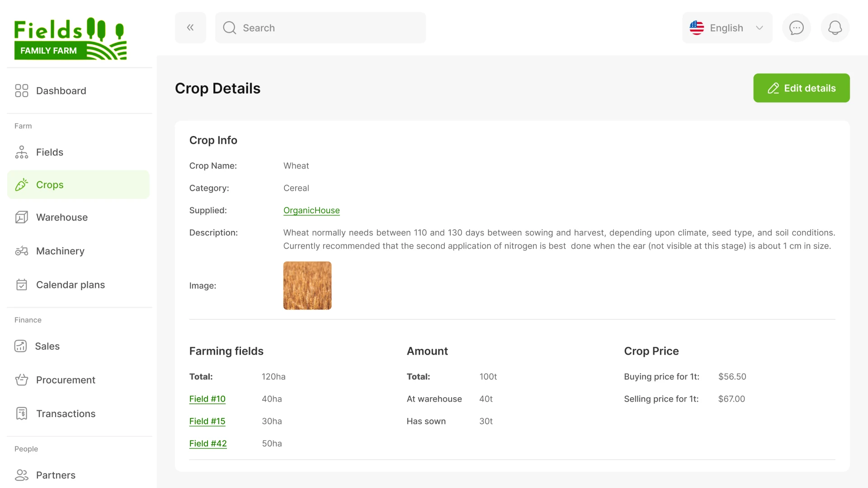
Task: Open notifications via the bell icon
Action: (x=835, y=28)
